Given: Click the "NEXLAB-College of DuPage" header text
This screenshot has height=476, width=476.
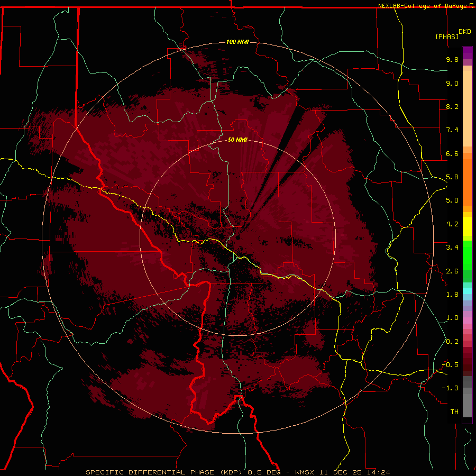Looking at the screenshot, I should pos(422,6).
